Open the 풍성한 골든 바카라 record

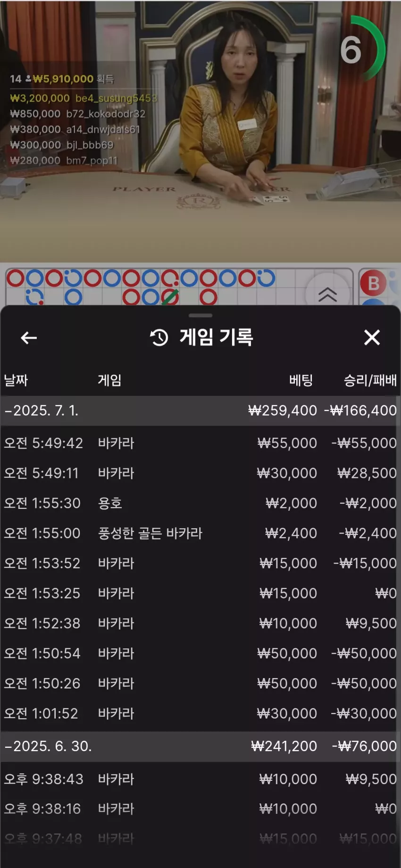click(x=200, y=533)
